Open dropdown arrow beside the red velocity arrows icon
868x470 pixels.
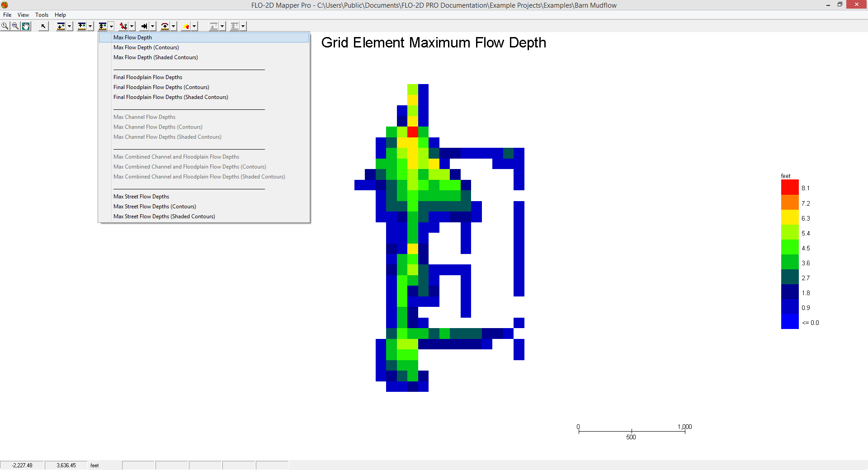(132, 26)
